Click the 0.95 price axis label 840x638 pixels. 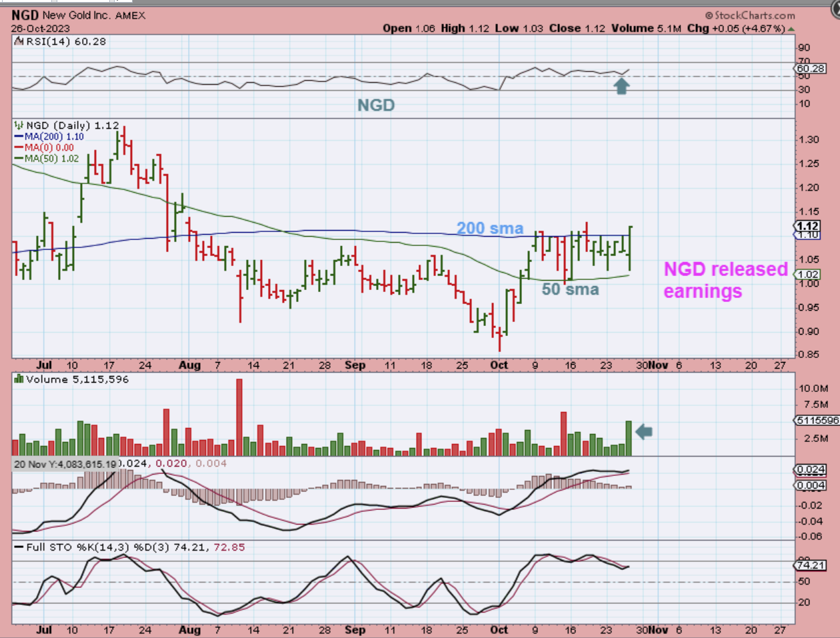point(809,308)
